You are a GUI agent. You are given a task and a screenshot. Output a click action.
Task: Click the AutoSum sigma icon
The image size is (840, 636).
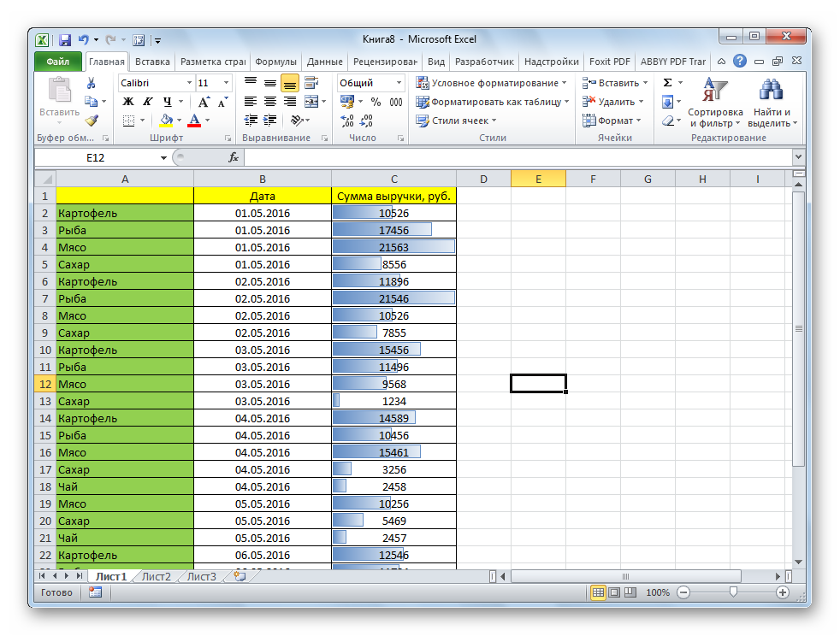coord(668,83)
